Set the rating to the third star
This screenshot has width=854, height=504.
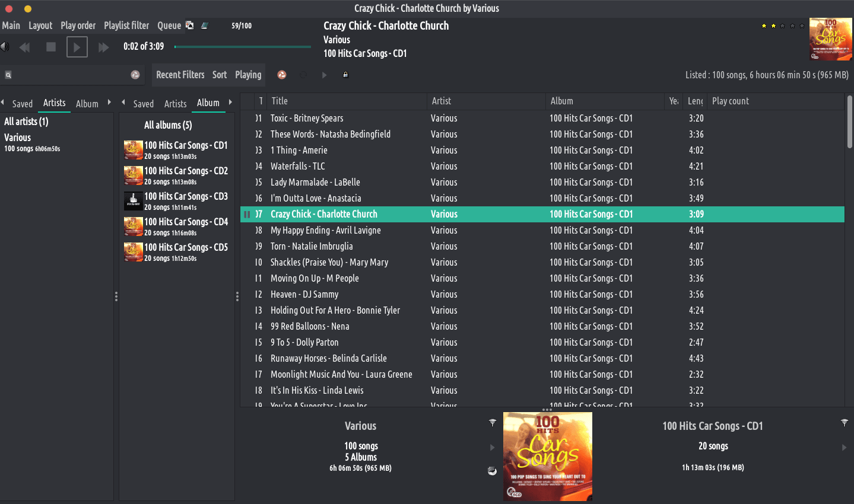pyautogui.click(x=783, y=25)
